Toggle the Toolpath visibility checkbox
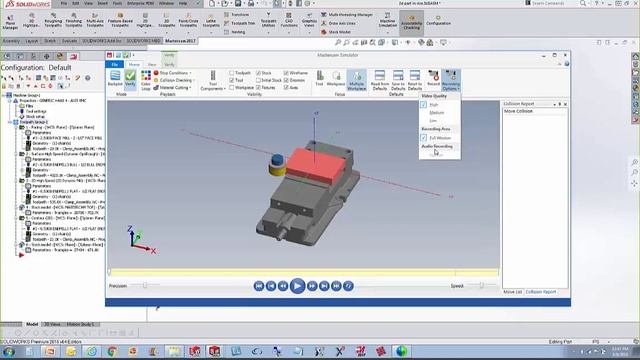The height and width of the screenshot is (360, 640). click(231, 73)
